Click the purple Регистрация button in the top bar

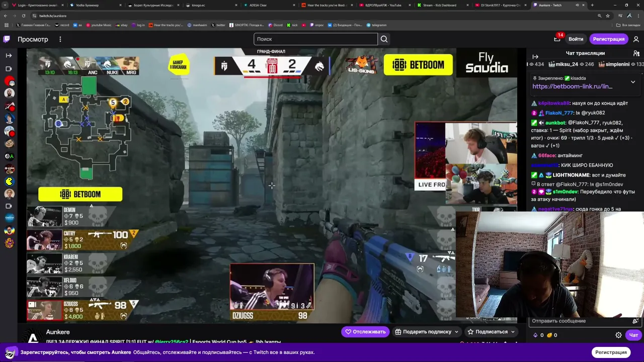pyautogui.click(x=608, y=39)
